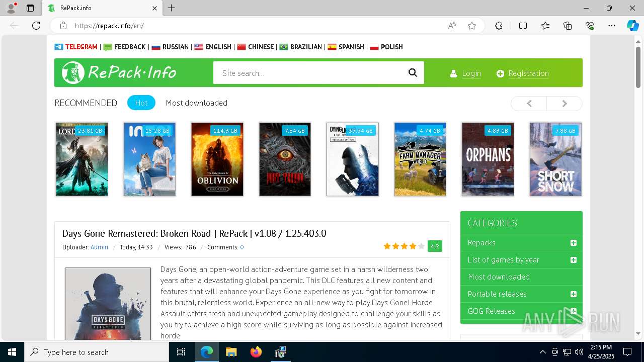Open the 15.28 GB inZOI thumbnail

[x=149, y=159]
